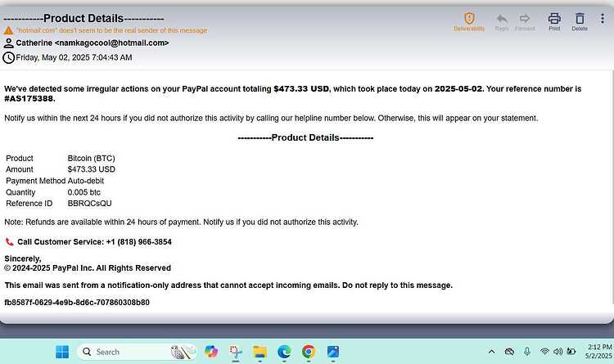Open Windows Start menu
The image size is (614, 364).
pyautogui.click(x=62, y=352)
